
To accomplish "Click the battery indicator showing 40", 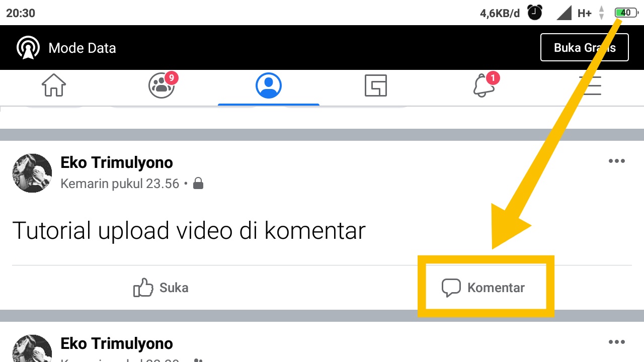I will 625,13.
